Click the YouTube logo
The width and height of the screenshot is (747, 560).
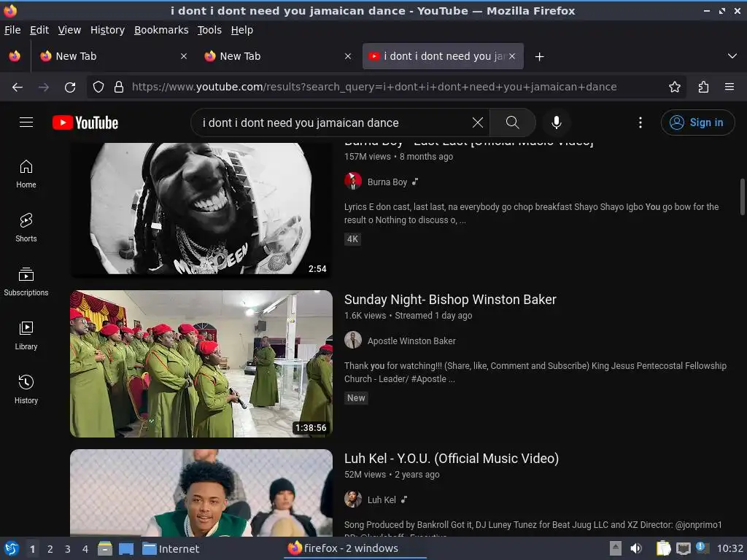point(85,122)
